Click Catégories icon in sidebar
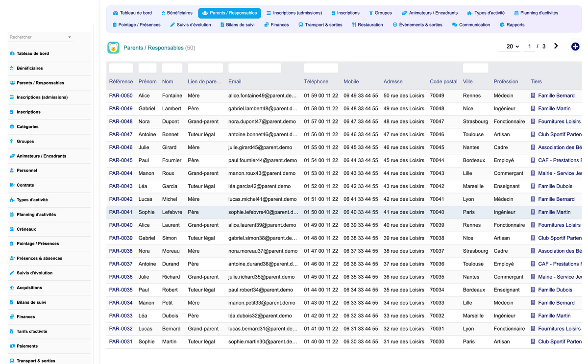The image size is (588, 364). [12, 126]
